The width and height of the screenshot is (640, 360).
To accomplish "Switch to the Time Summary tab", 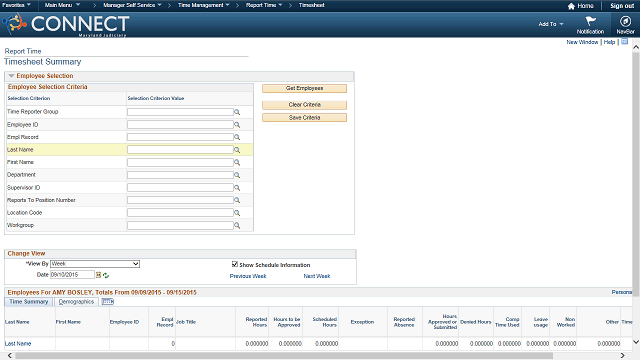I will pos(29,302).
